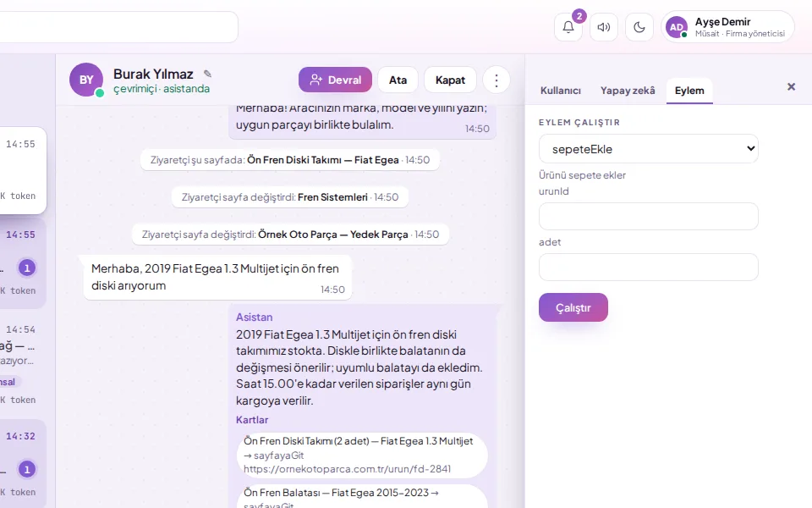
Task: Click the top search bar field
Action: 118,27
